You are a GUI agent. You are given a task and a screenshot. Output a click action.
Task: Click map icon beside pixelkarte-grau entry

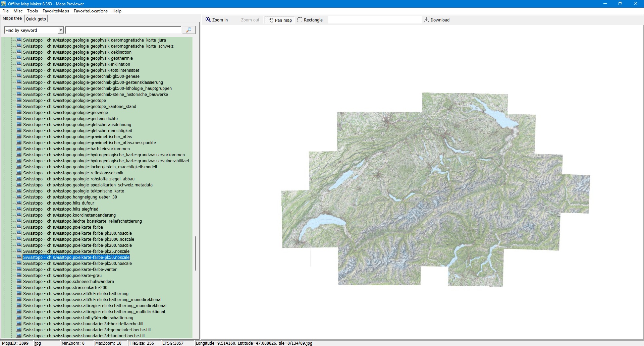point(19,275)
